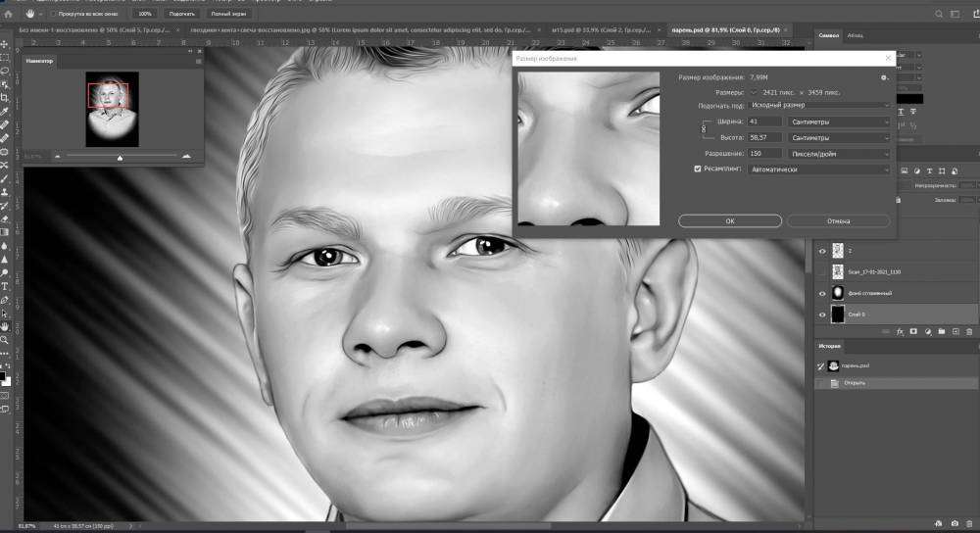980x533 pixels.
Task: Open the Подогнать под dropdown
Action: (819, 105)
